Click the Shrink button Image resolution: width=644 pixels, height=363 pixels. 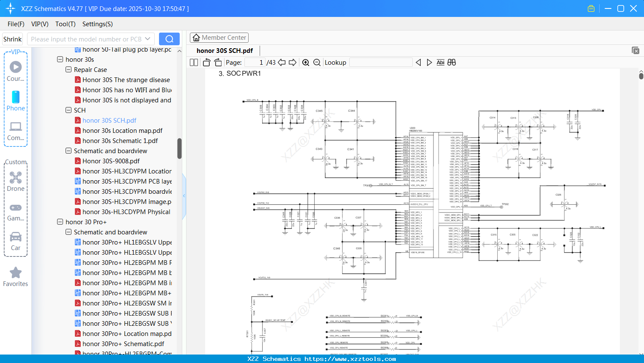[13, 39]
